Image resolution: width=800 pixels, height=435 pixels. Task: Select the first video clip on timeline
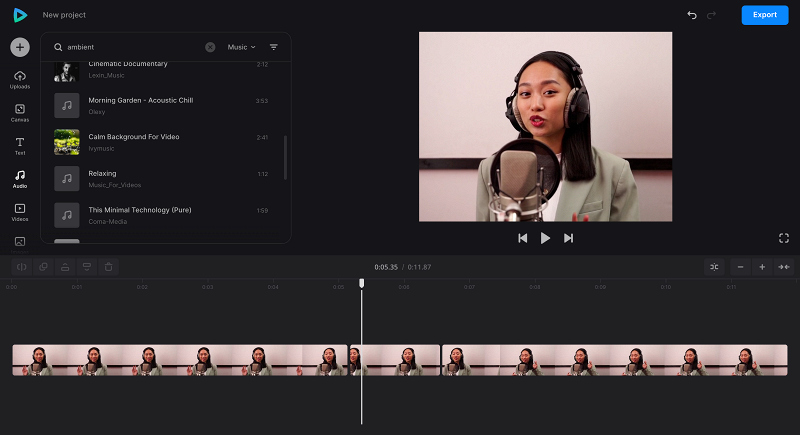click(x=180, y=360)
